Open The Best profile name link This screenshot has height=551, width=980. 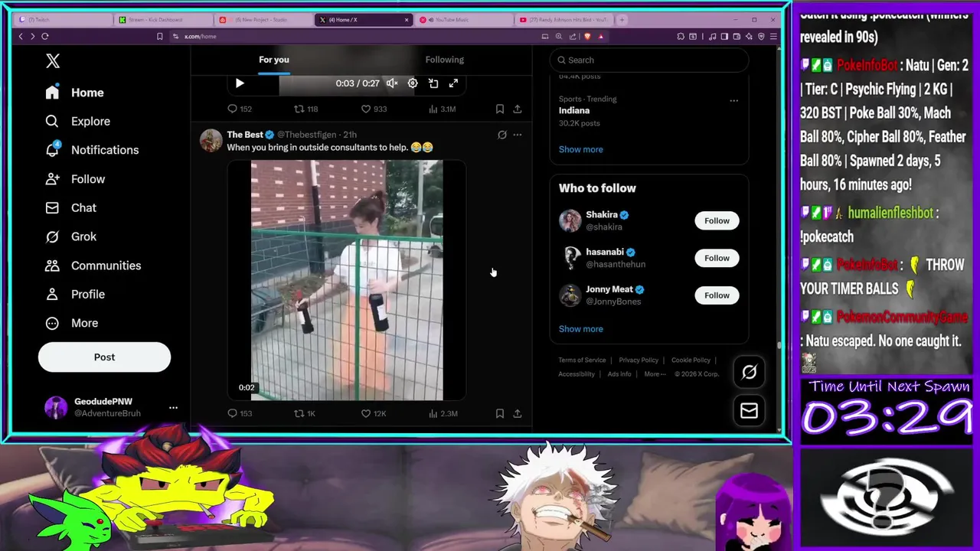pos(245,135)
